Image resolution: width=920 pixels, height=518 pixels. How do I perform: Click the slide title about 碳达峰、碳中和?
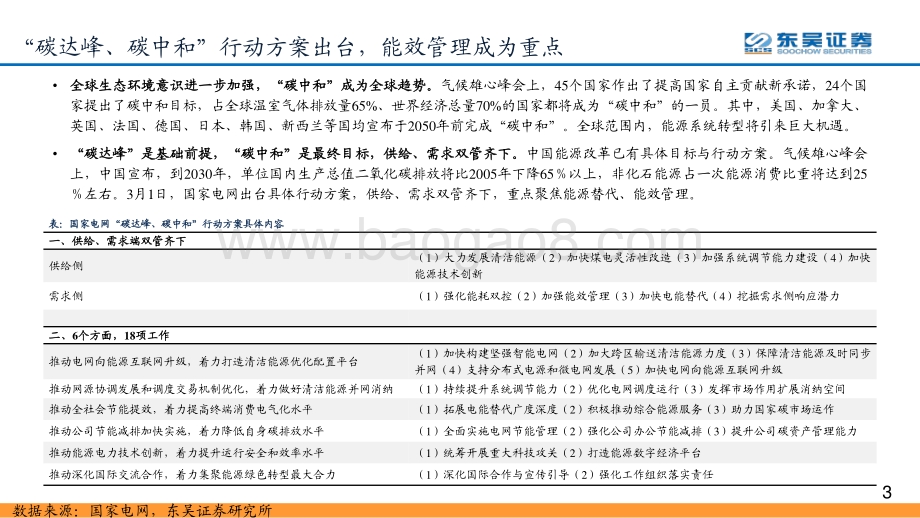[x=293, y=47]
